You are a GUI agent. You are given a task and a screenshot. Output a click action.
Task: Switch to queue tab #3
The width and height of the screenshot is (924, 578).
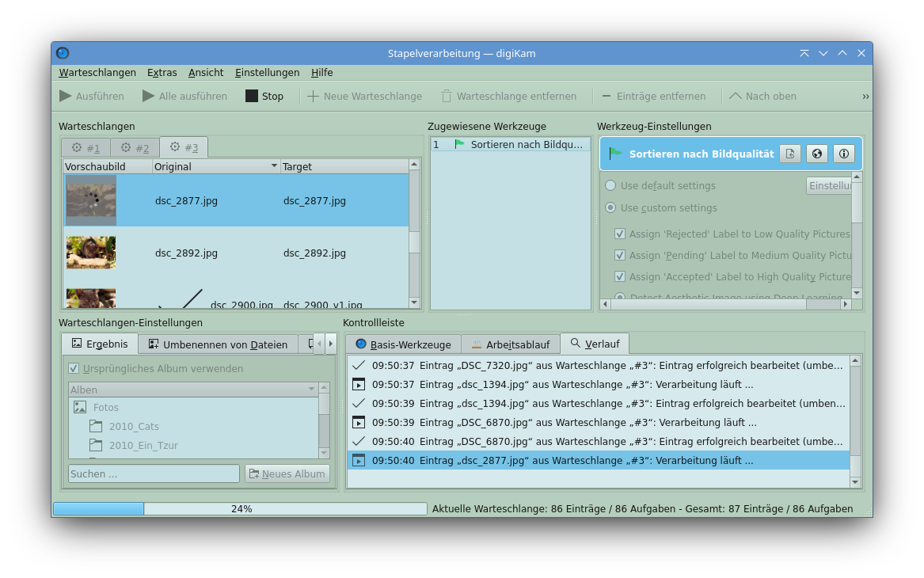[183, 147]
